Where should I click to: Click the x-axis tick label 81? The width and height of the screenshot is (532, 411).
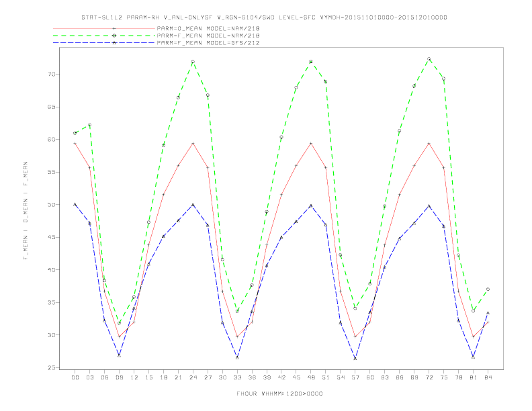[x=474, y=377]
